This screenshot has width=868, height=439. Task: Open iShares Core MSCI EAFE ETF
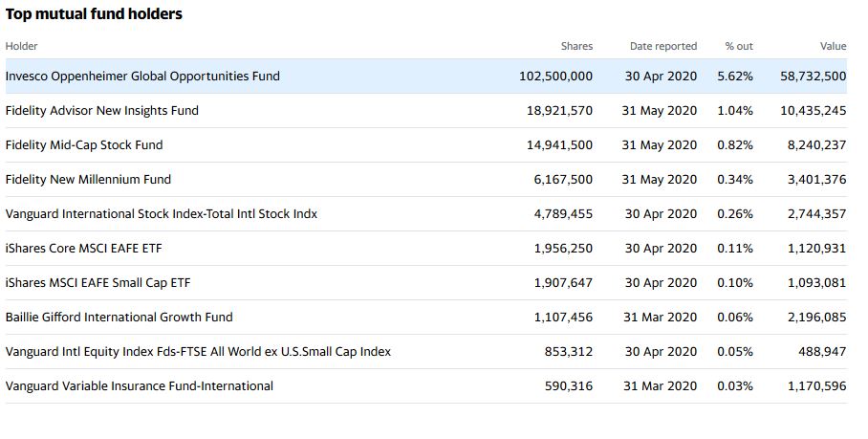(x=83, y=249)
